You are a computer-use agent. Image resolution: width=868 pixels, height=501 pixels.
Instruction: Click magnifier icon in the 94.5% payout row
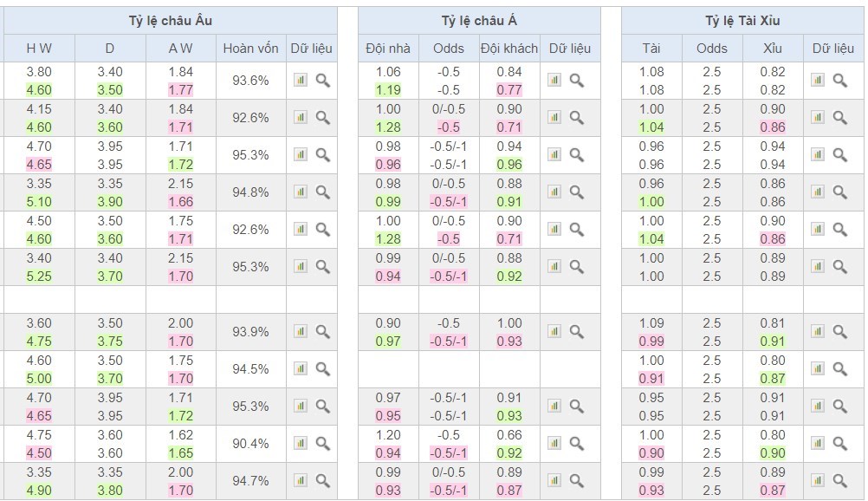[x=322, y=369]
